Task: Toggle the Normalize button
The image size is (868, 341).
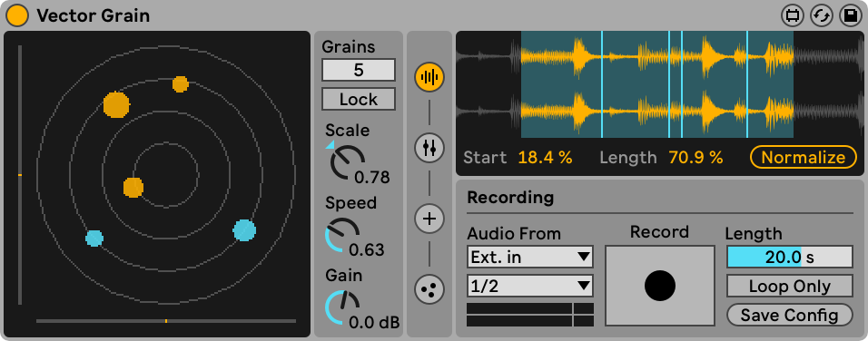Action: 804,158
